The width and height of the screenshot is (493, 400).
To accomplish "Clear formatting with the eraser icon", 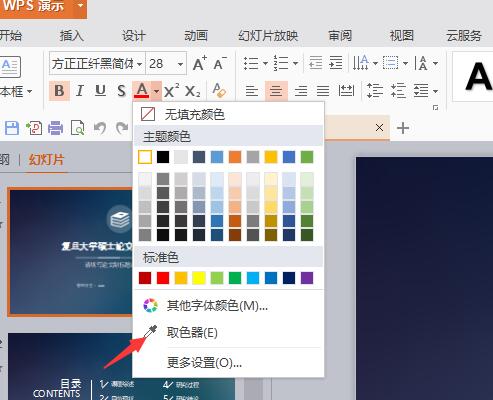I will point(219,90).
